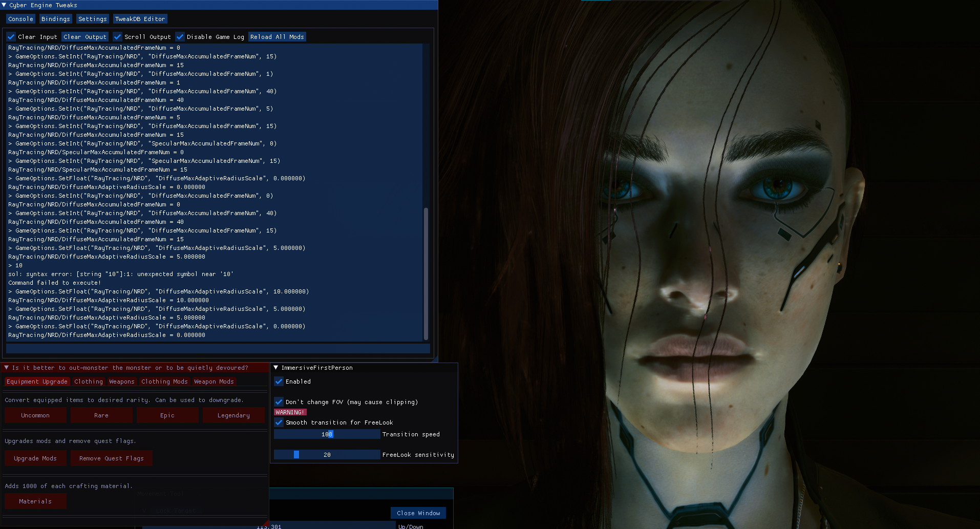Toggle Don't change FOV checkbox
Image resolution: width=980 pixels, height=529 pixels.
279,402
